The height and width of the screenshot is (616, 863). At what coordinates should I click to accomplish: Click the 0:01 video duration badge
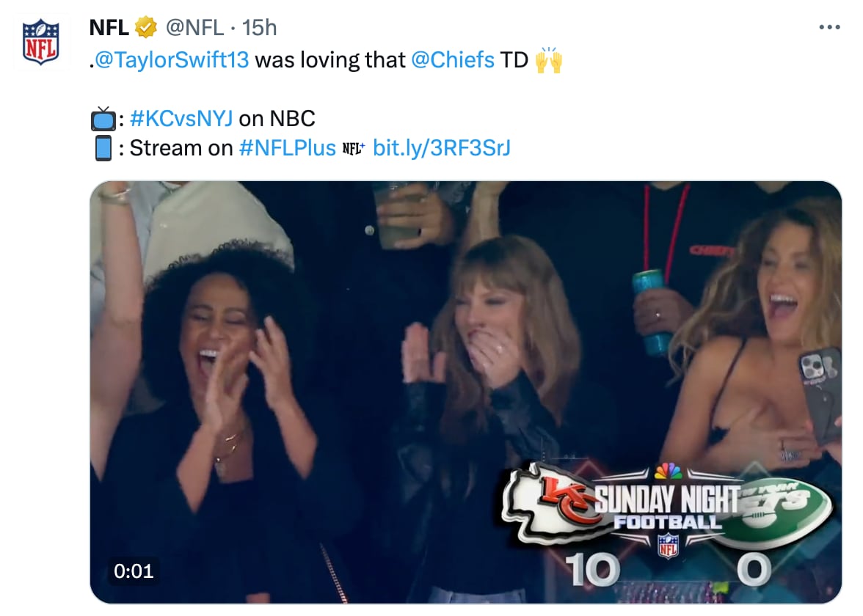[134, 570]
